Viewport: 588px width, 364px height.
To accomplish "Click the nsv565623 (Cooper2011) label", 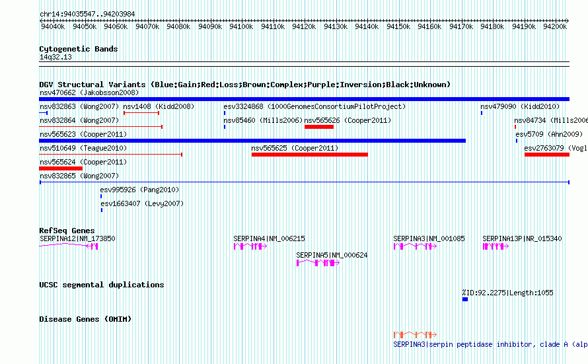I will pyautogui.click(x=83, y=134).
